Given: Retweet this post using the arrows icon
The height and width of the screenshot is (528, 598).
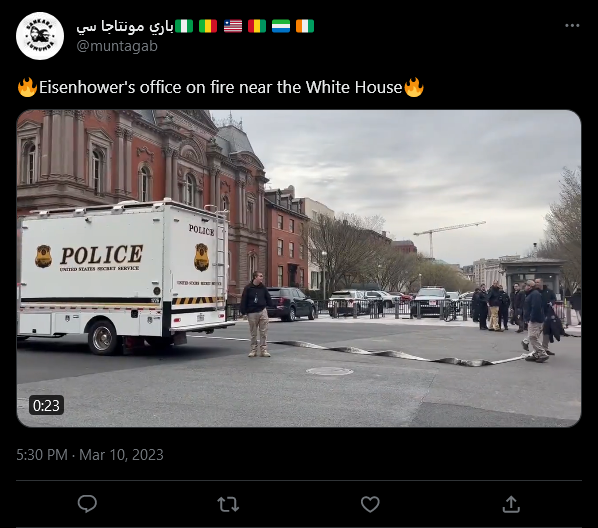Looking at the screenshot, I should (228, 504).
